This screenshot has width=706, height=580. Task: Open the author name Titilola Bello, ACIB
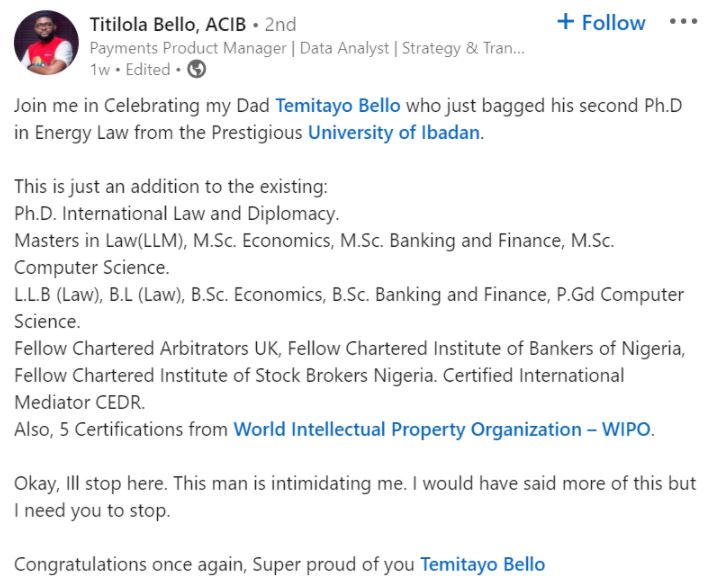(x=168, y=23)
